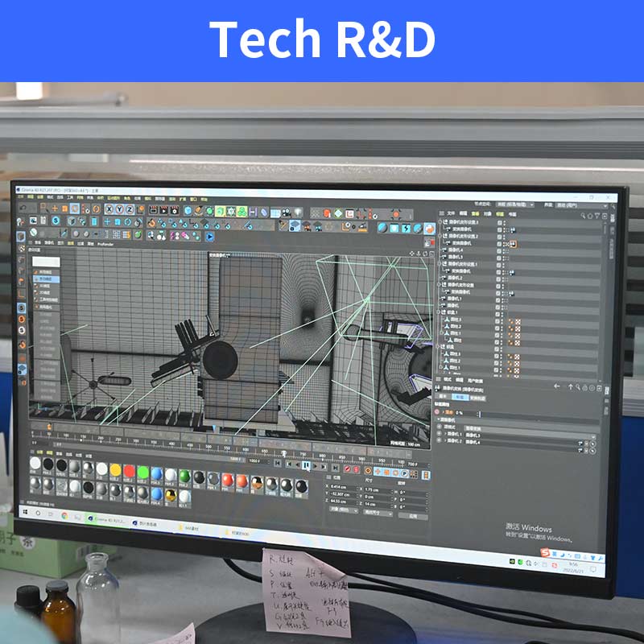Click the blue play-arrow toolbar icon
The height and width of the screenshot is (644, 644).
209,237
